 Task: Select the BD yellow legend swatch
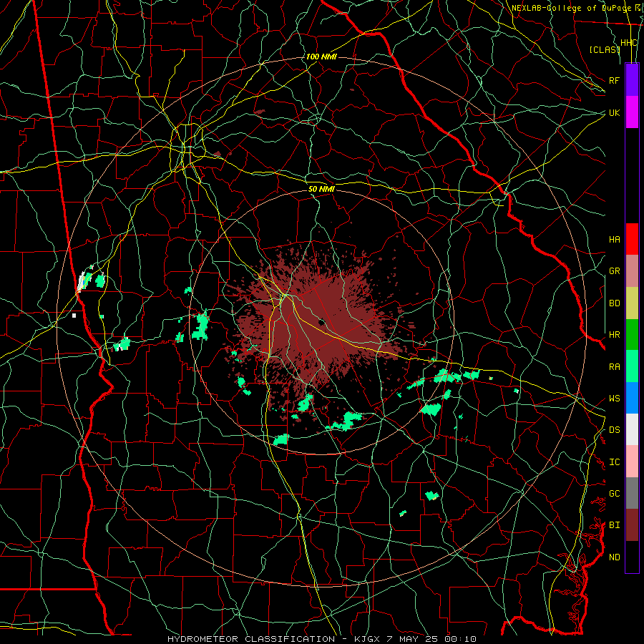[x=632, y=303]
